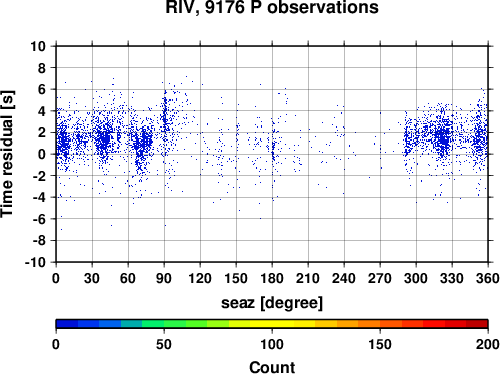Click the 'Count' colorbar label

272,367
